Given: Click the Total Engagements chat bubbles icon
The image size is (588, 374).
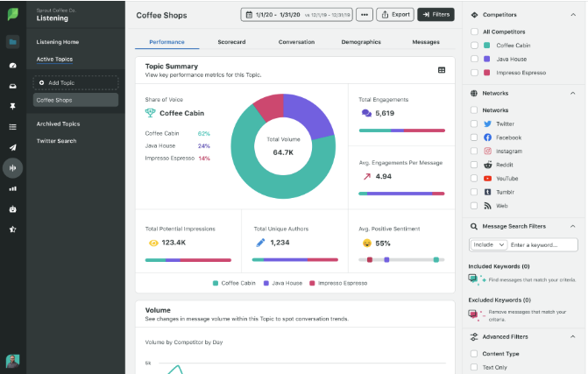Looking at the screenshot, I should pyautogui.click(x=366, y=113).
